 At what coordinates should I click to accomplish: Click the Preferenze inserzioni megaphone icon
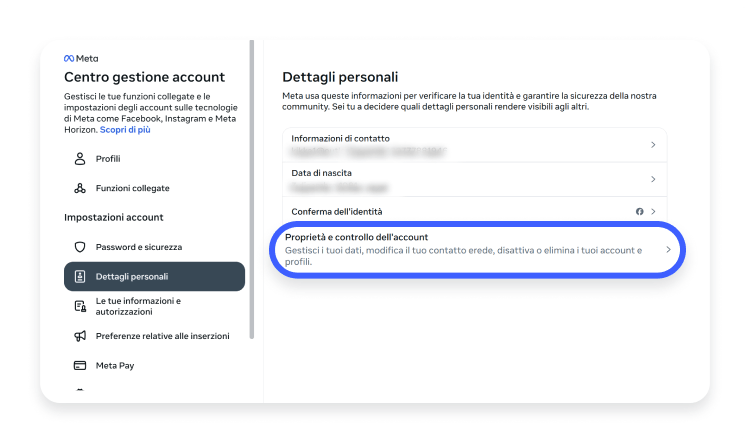(80, 336)
